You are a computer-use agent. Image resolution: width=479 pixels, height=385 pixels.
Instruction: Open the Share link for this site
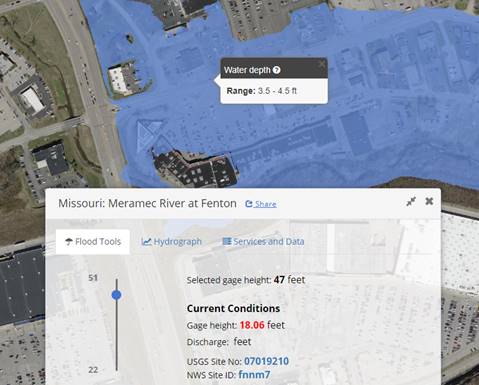point(261,204)
